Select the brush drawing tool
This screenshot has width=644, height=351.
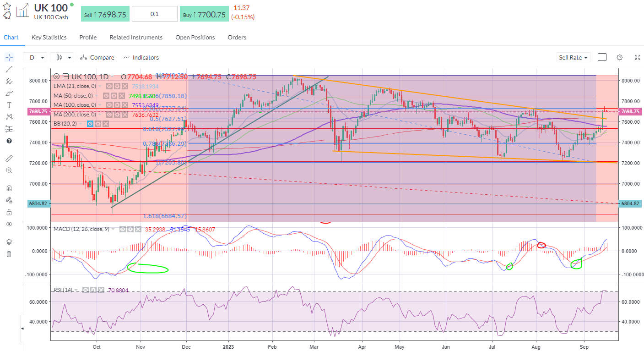click(9, 93)
